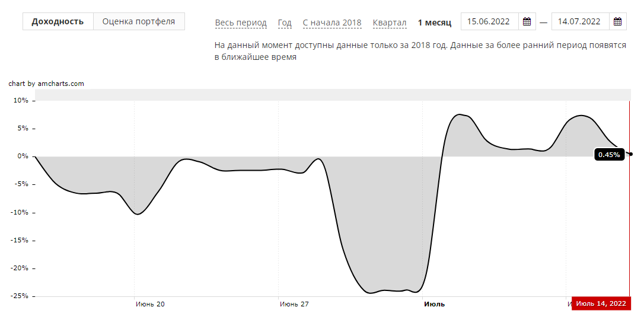Click the Июнь 20 axis label
Viewport: 644px width, 323px height.
click(x=150, y=304)
